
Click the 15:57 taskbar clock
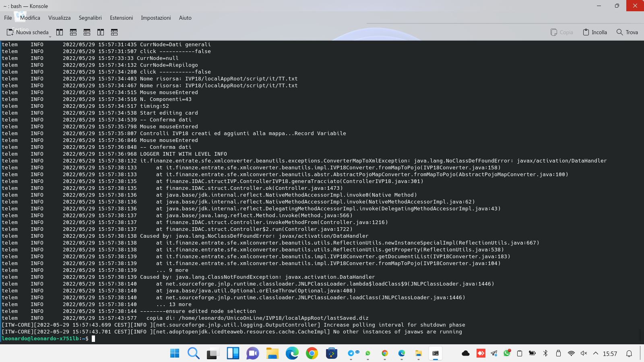[610, 354]
